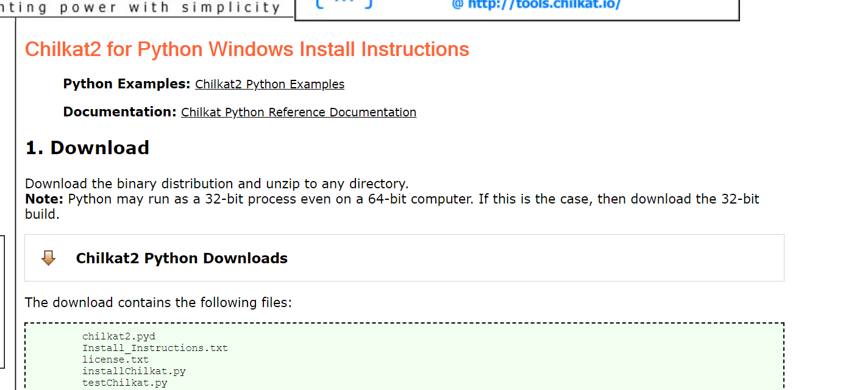The height and width of the screenshot is (390, 868).
Task: Select the license.txt filename
Action: [x=116, y=359]
